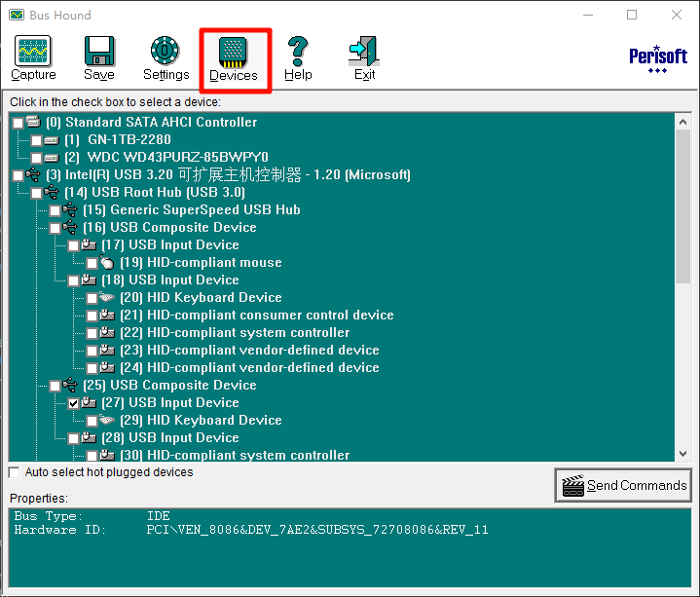Click the Perisoft logo
This screenshot has height=597, width=700.
(x=658, y=59)
